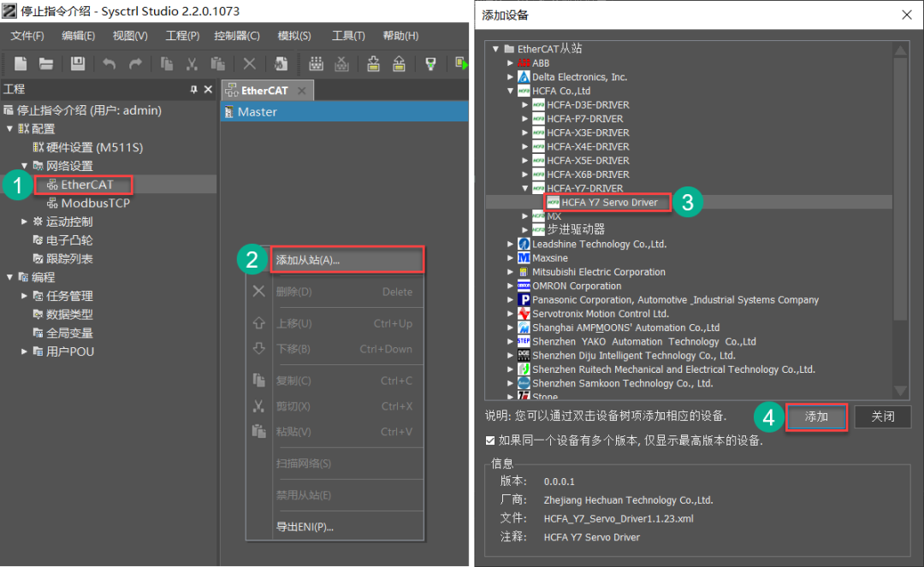This screenshot has width=924, height=567.
Task: Click the Connect to controller plug icon
Action: pos(430,63)
